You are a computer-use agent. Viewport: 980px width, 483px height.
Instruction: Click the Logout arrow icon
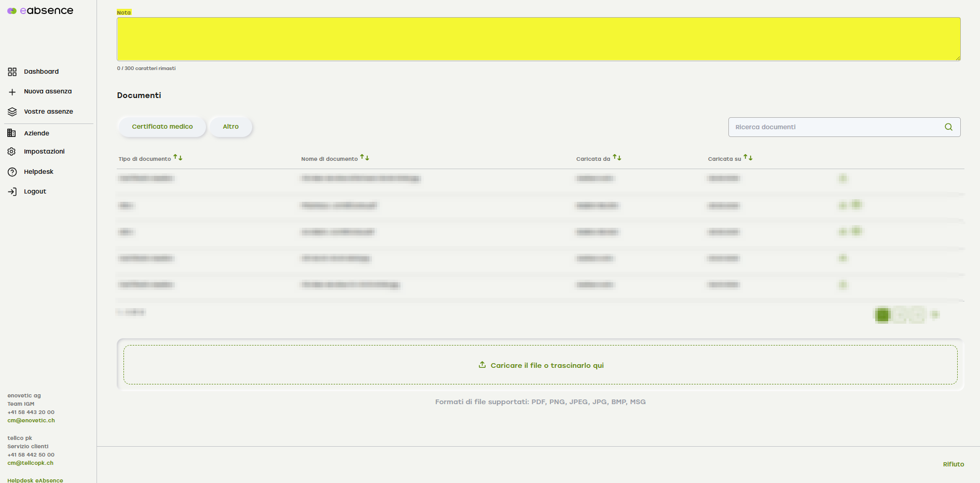pos(12,192)
